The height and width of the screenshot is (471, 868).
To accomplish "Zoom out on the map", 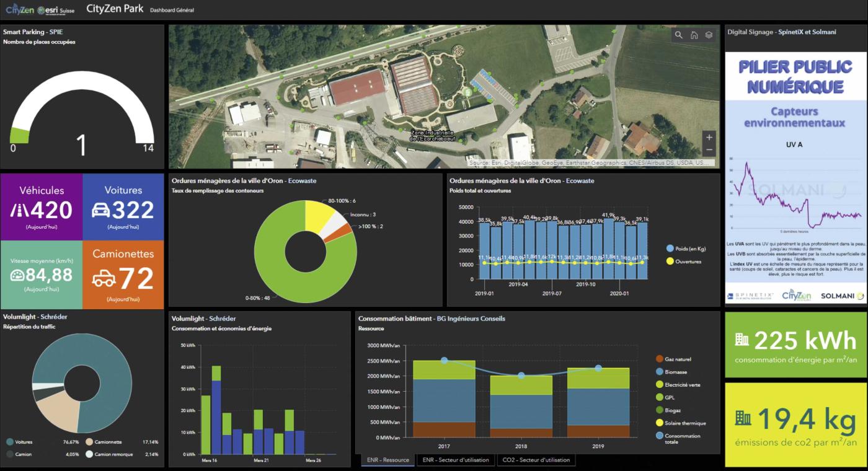I will 709,151.
